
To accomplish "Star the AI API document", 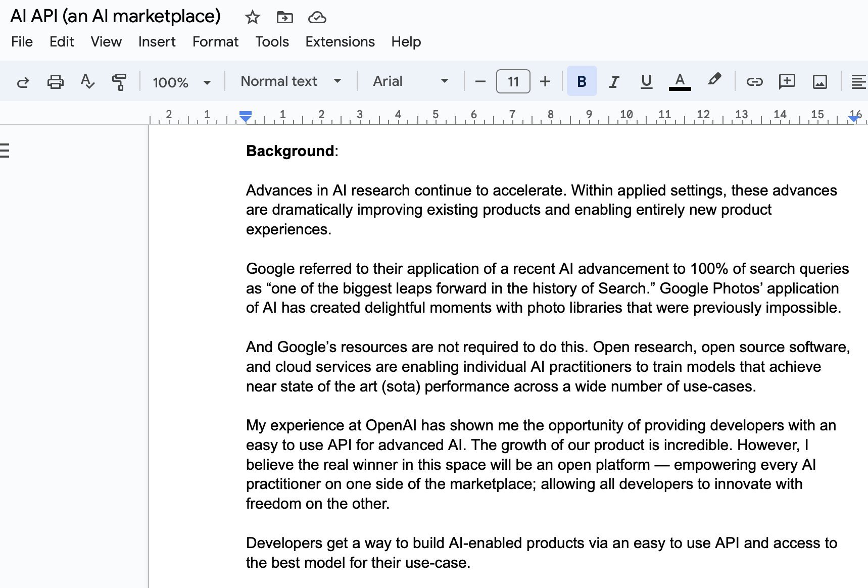I will 252,18.
